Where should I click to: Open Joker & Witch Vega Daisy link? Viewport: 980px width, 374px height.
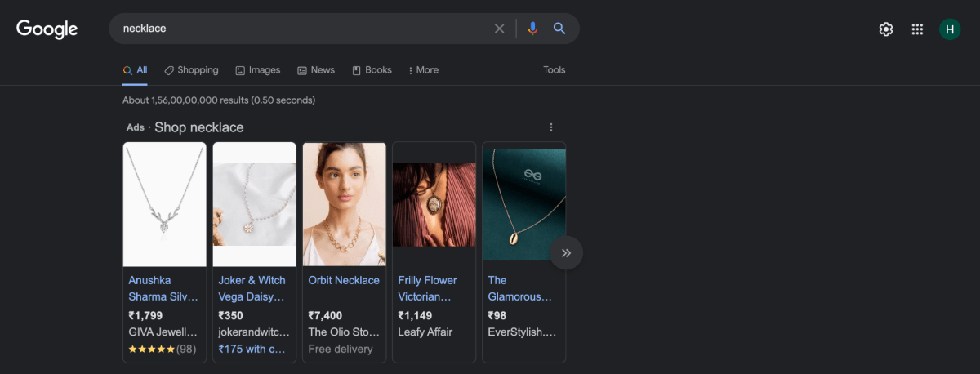tap(252, 288)
